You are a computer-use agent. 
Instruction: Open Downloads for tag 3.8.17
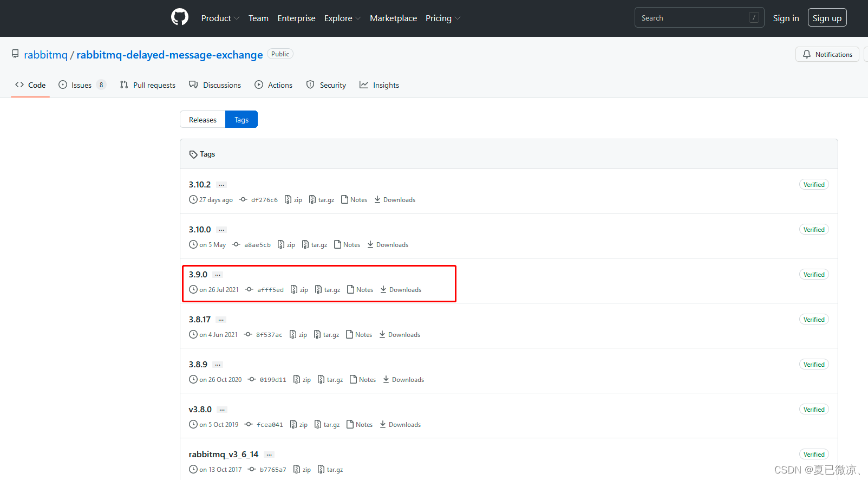(x=400, y=335)
